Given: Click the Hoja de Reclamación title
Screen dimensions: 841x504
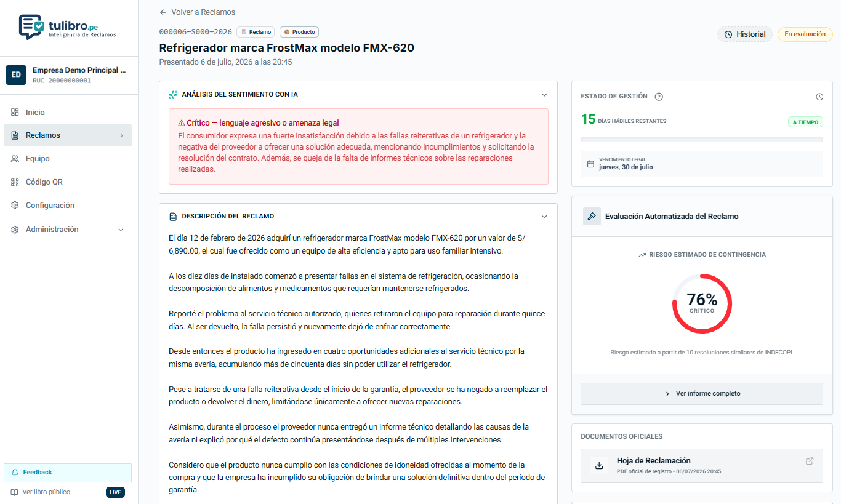Looking at the screenshot, I should (653, 461).
